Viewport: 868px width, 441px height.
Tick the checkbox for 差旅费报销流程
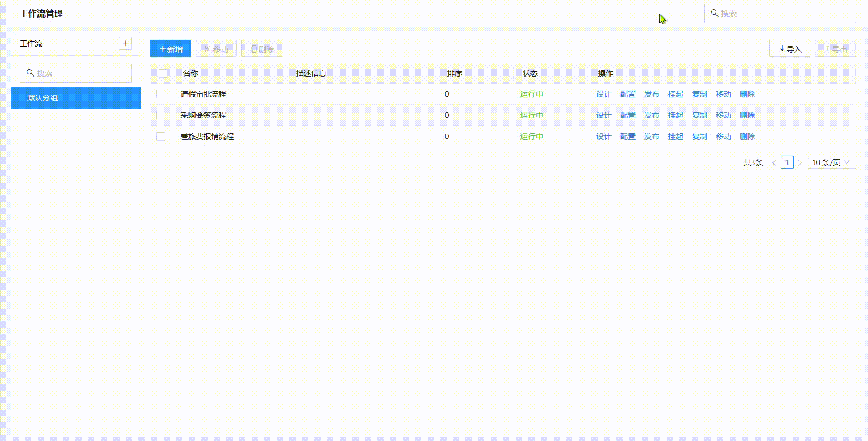pos(161,136)
